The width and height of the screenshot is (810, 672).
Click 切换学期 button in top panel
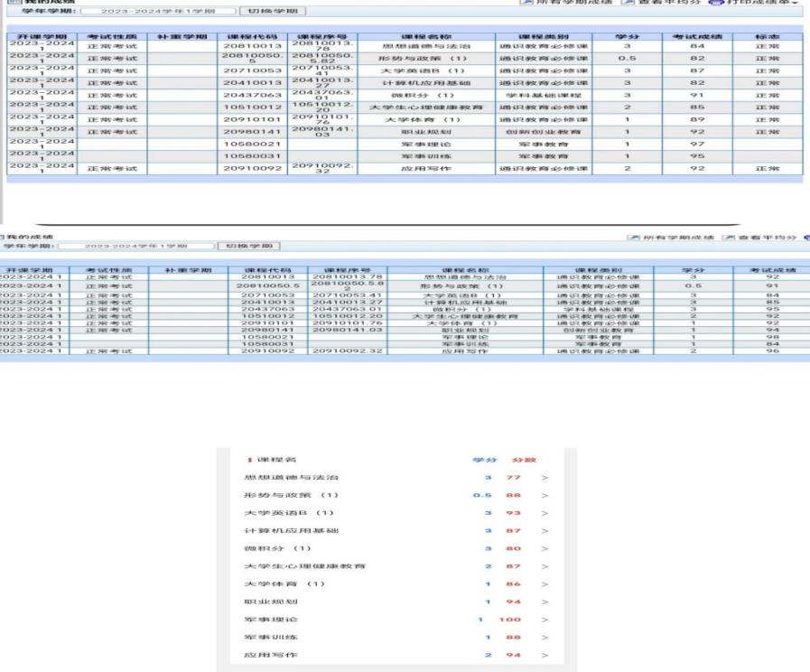tap(273, 11)
